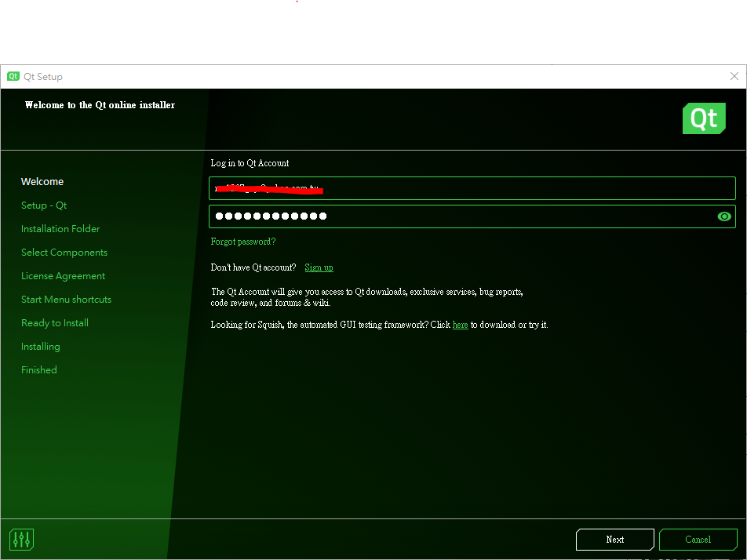Go to License Agreement step

[63, 276]
